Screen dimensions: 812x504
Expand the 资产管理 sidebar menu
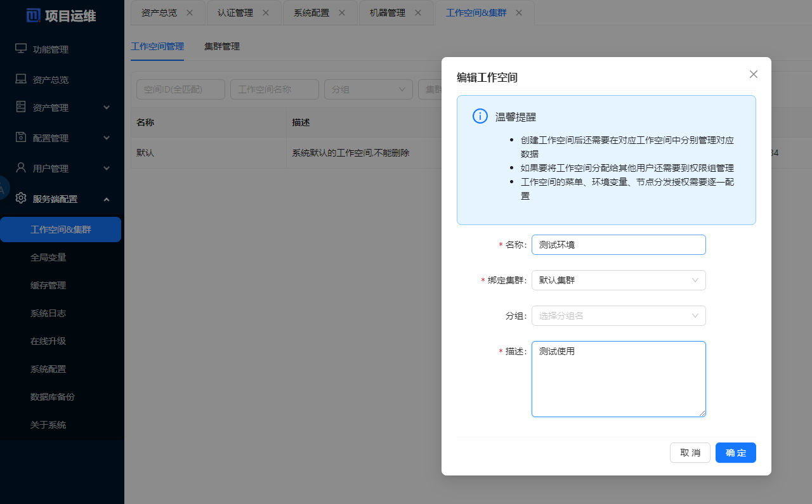pyautogui.click(x=107, y=108)
